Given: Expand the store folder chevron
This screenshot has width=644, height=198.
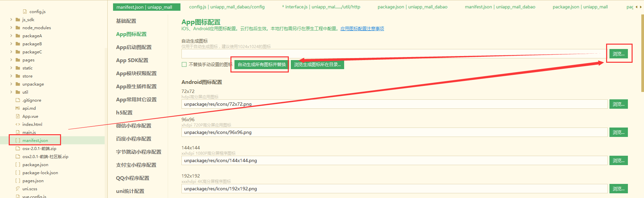Looking at the screenshot, I should click(11, 76).
